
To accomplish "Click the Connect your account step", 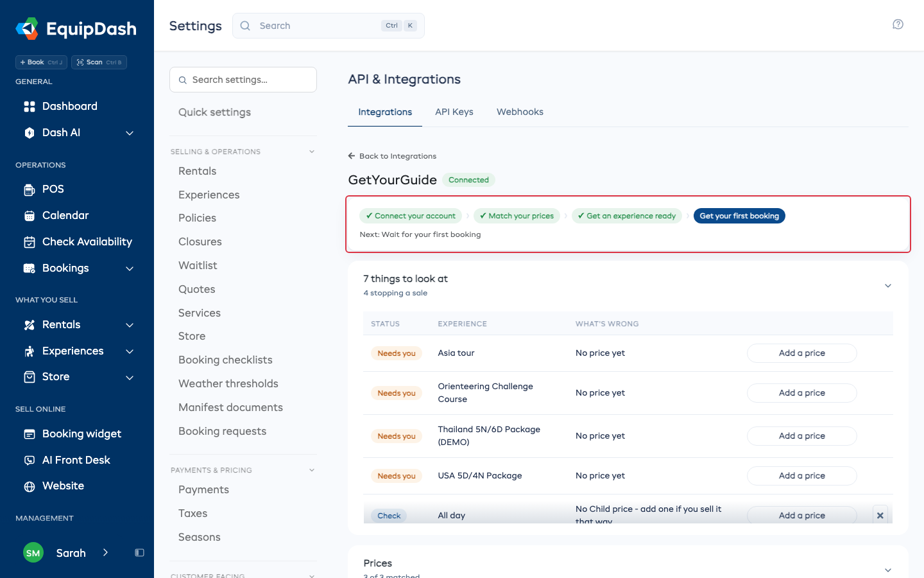I will tap(411, 216).
